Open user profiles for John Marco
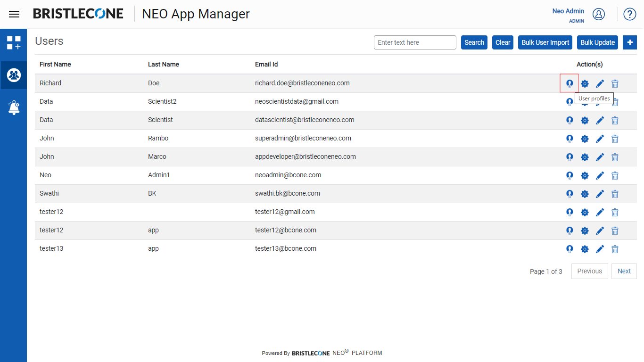Screen dimensions: 644x362 (x=570, y=157)
